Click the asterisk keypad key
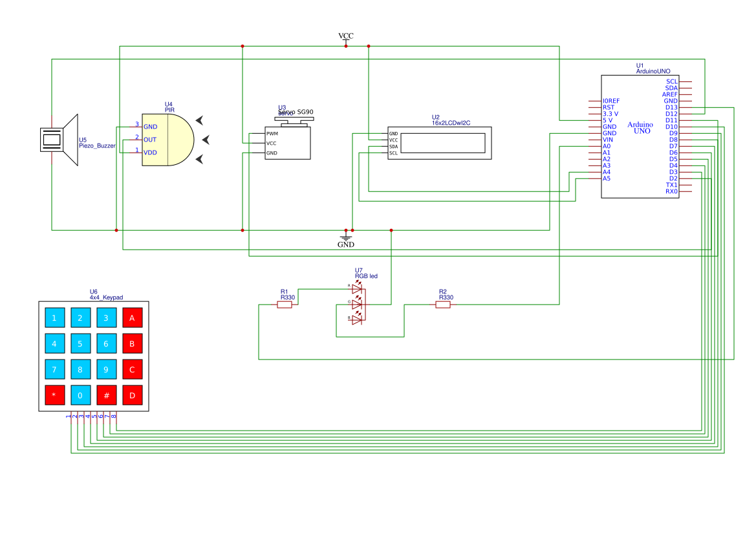 54,395
